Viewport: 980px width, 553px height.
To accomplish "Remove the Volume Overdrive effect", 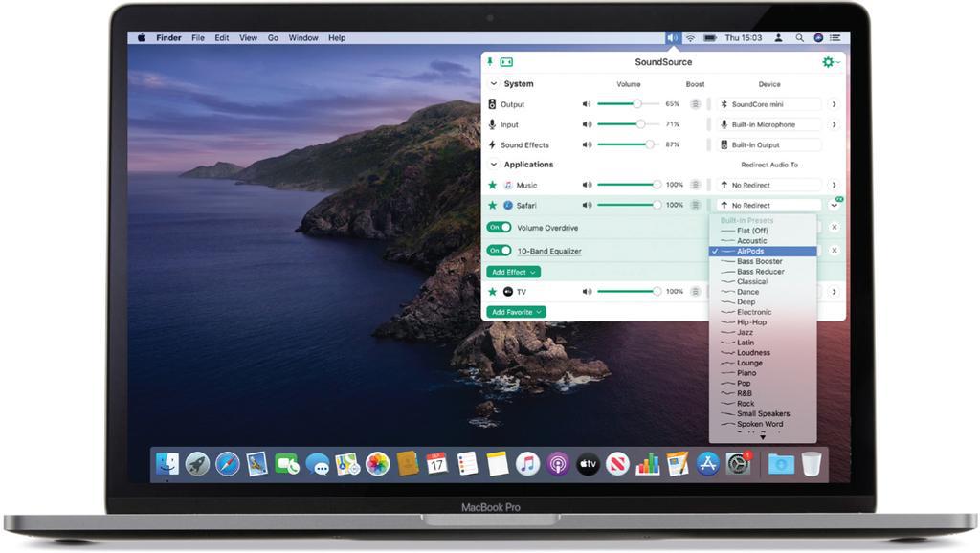I will pos(835,228).
